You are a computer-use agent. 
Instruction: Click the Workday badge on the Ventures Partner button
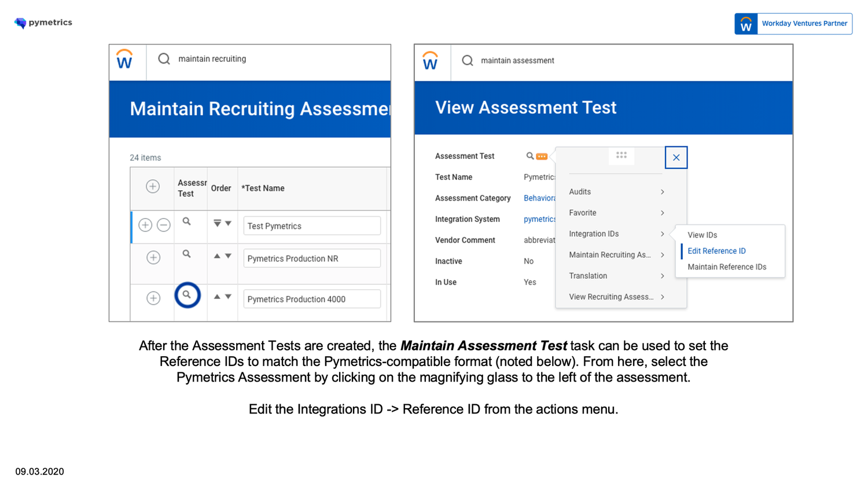coord(746,24)
